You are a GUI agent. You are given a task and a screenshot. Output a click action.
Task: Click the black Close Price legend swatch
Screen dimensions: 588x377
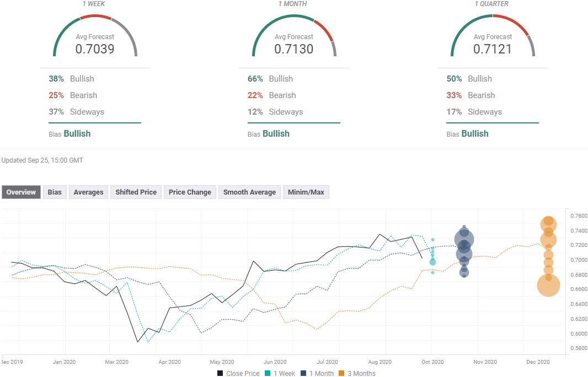(220, 373)
